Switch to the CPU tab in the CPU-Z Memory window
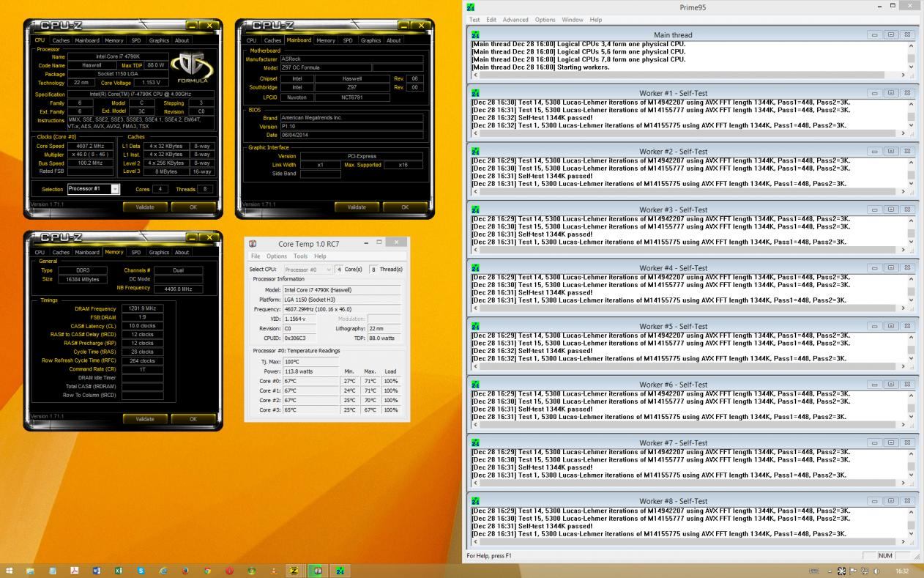This screenshot has height=578, width=924. [40, 253]
